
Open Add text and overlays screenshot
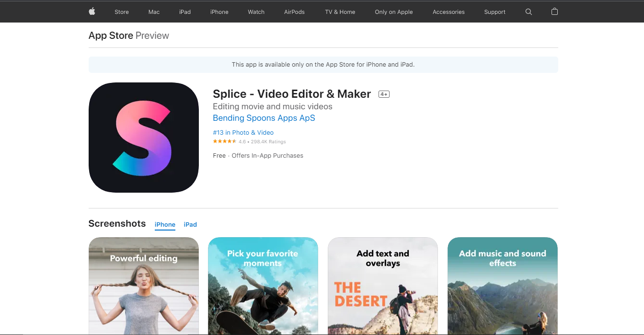pyautogui.click(x=383, y=286)
